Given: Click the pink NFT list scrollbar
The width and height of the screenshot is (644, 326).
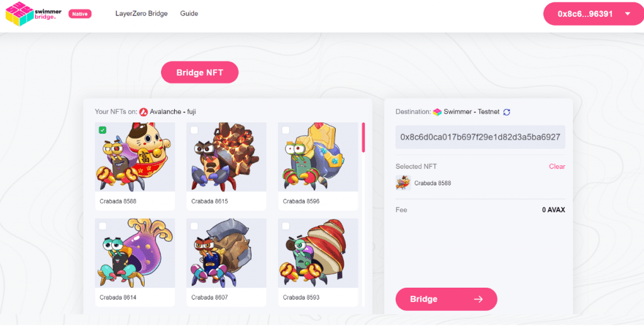Looking at the screenshot, I should pos(363,138).
